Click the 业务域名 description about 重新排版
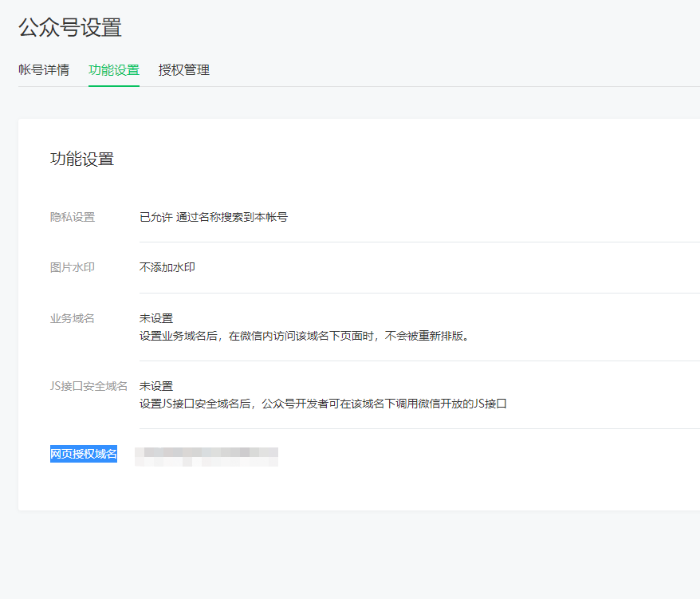700x599 pixels. [305, 336]
